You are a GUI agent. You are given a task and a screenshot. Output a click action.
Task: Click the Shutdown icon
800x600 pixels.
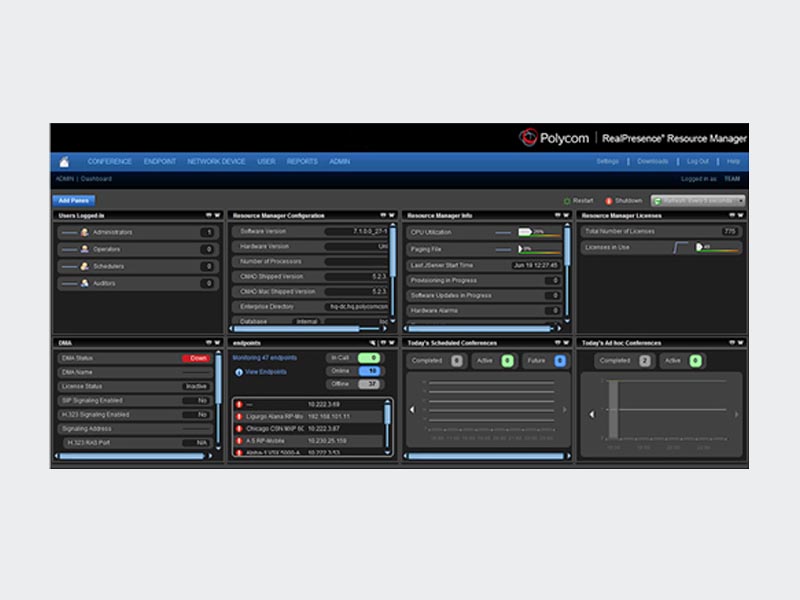click(609, 200)
